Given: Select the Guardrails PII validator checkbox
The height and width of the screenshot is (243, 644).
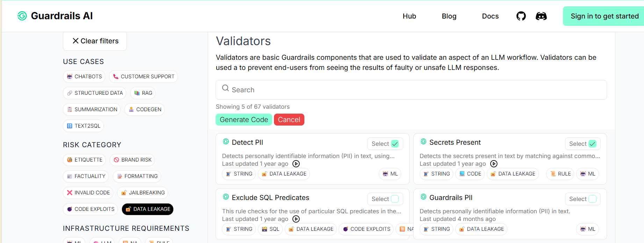Looking at the screenshot, I should (x=592, y=199).
